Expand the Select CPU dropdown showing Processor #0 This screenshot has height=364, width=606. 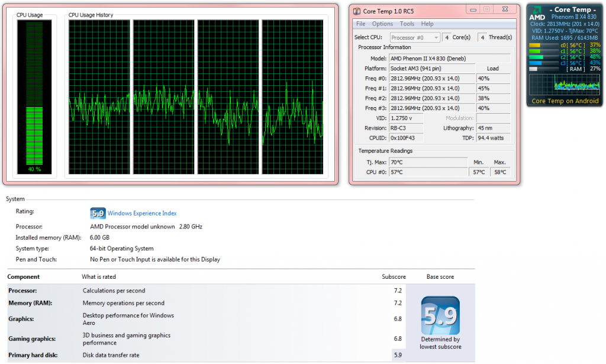coord(415,37)
